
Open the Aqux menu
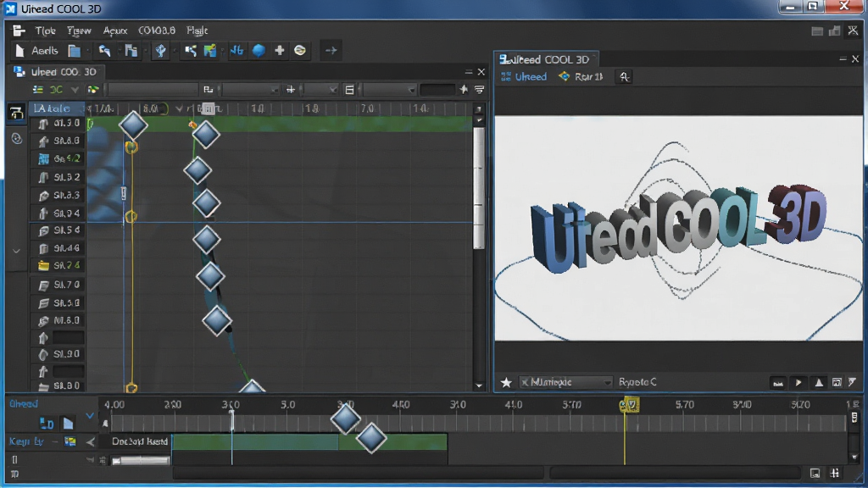[115, 30]
